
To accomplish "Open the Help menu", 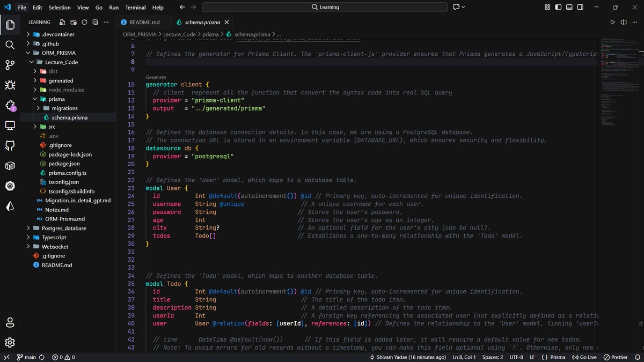I will pyautogui.click(x=158, y=8).
